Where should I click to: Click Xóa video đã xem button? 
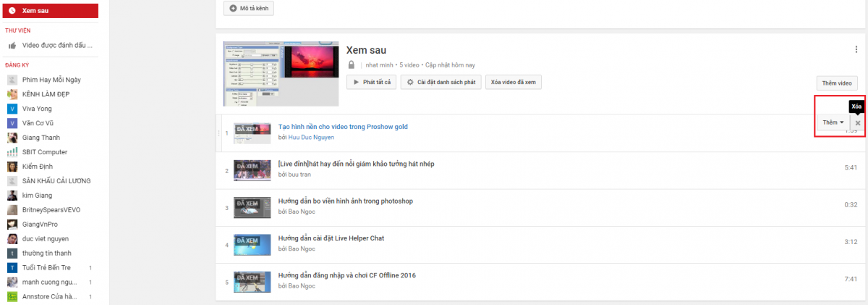(x=513, y=83)
